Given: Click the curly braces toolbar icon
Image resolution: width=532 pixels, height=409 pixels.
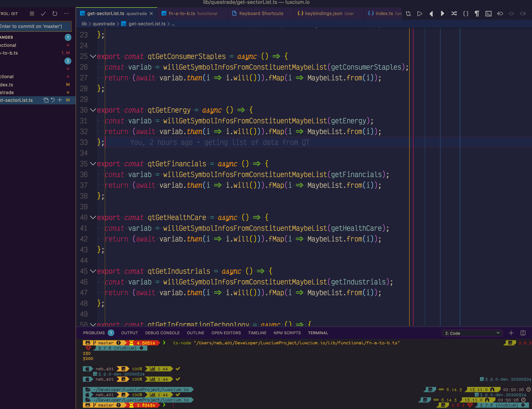Looking at the screenshot, I should (x=466, y=14).
